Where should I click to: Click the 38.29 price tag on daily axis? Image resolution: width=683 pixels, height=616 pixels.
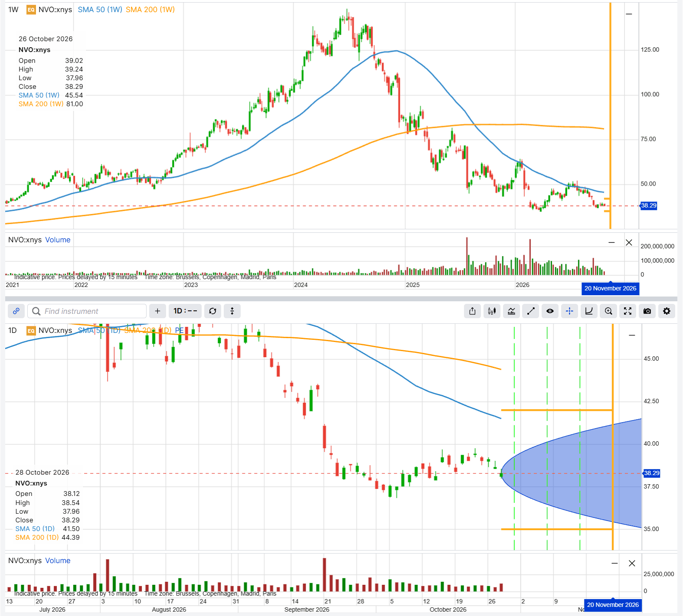coord(651,473)
